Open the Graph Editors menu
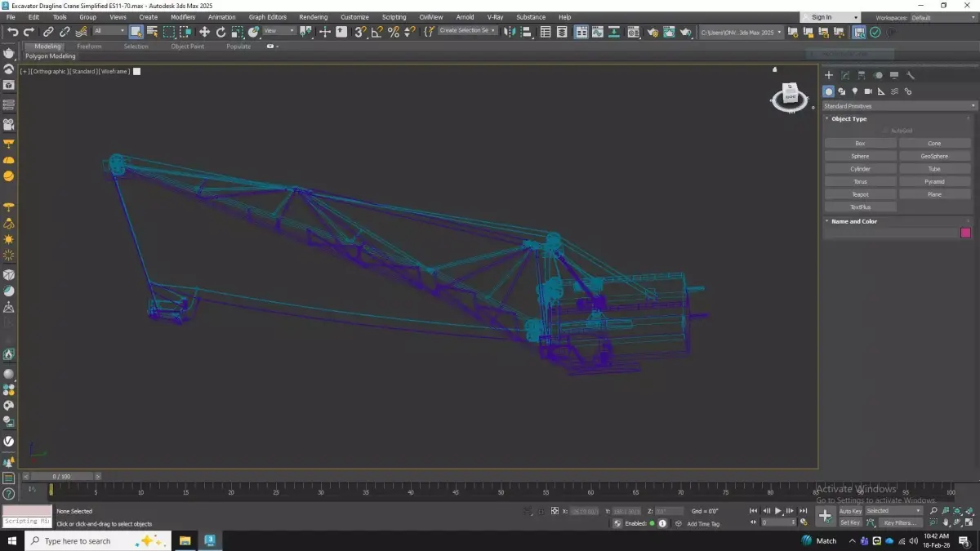Image resolution: width=980 pixels, height=551 pixels. click(268, 17)
